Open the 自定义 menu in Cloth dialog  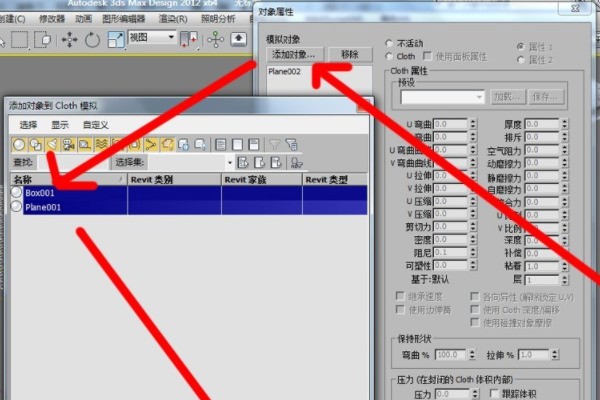pyautogui.click(x=95, y=125)
